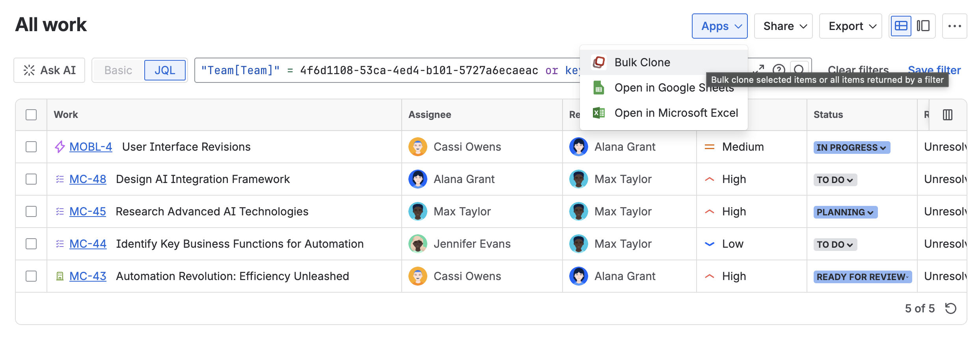Image resolution: width=980 pixels, height=355 pixels.
Task: Click the Ask AI sparkle button
Action: click(x=49, y=70)
